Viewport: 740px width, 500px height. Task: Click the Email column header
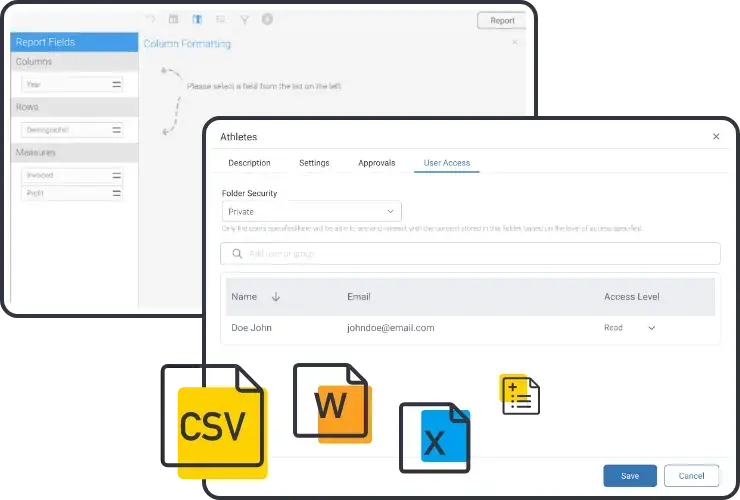click(x=359, y=297)
